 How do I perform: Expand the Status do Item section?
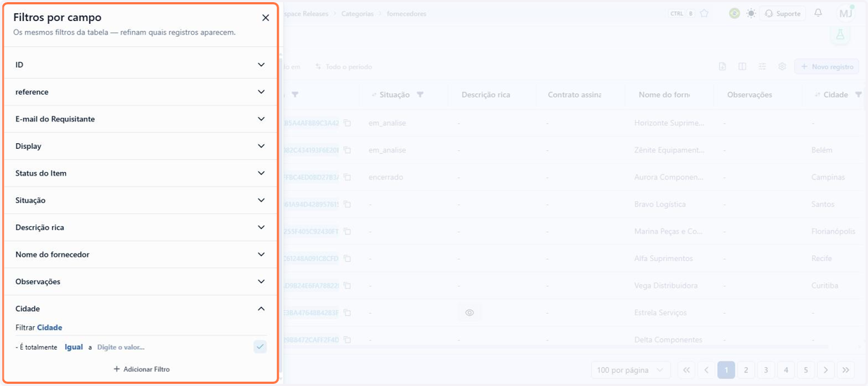(x=140, y=173)
